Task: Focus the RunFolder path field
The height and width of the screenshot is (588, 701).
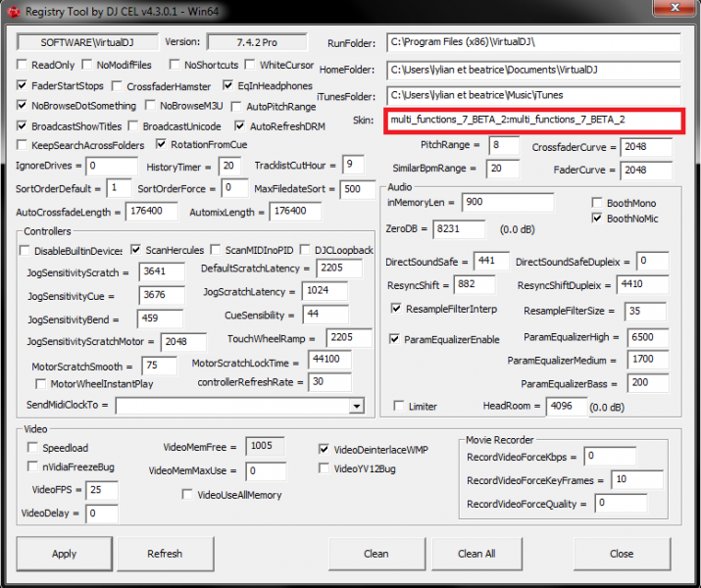Action: (x=533, y=42)
